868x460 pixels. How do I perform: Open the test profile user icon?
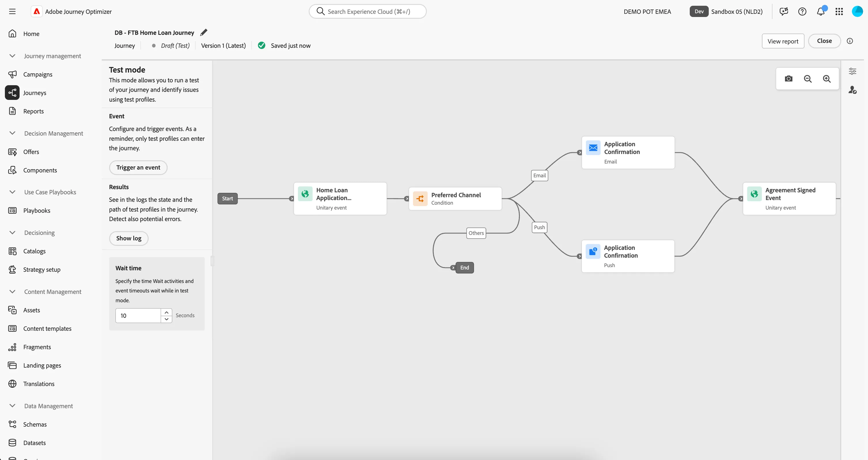pos(852,90)
